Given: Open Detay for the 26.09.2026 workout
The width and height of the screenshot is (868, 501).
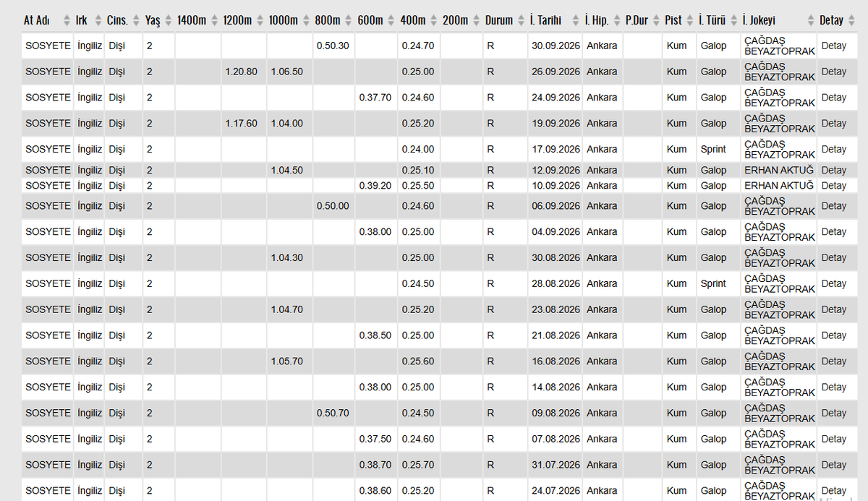Looking at the screenshot, I should point(833,72).
